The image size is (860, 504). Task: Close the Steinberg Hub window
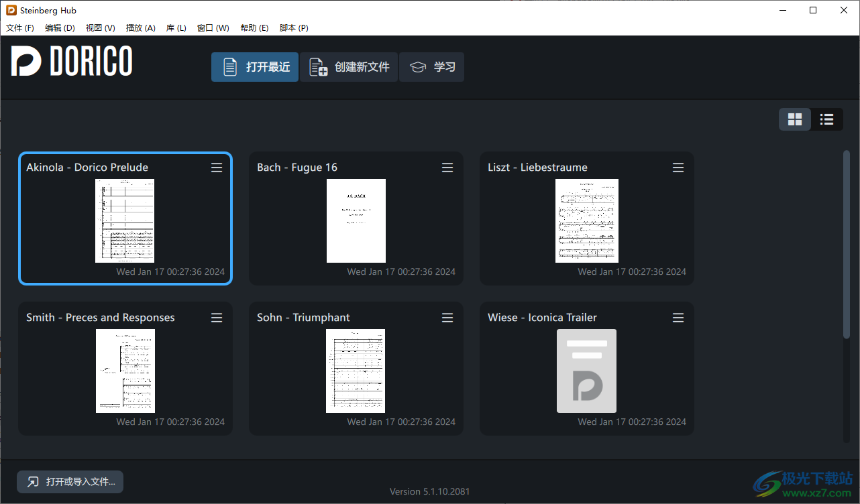pos(844,10)
